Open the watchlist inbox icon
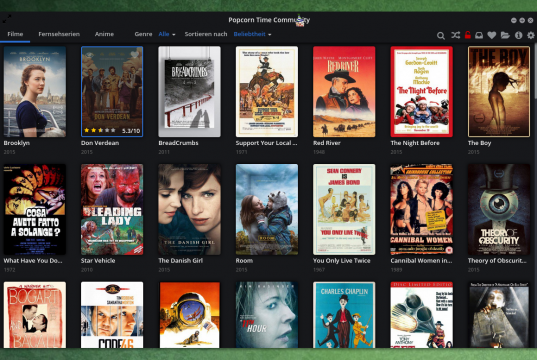This screenshot has height=360, width=537. [x=479, y=35]
